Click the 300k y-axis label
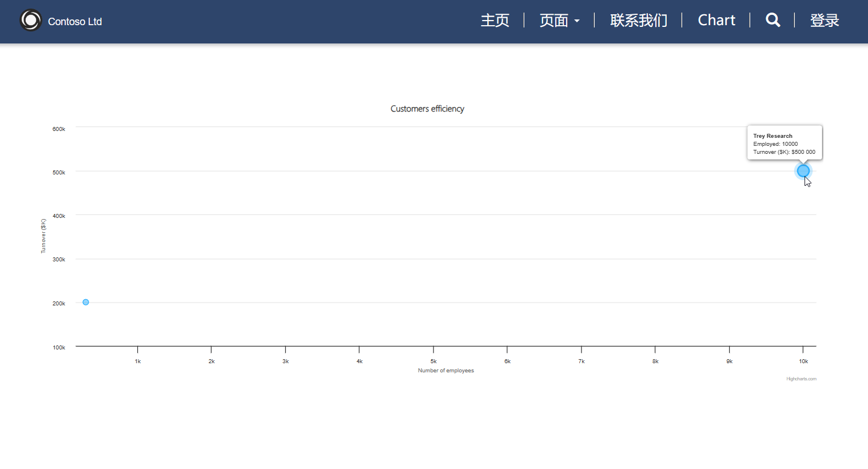 pyautogui.click(x=59, y=260)
